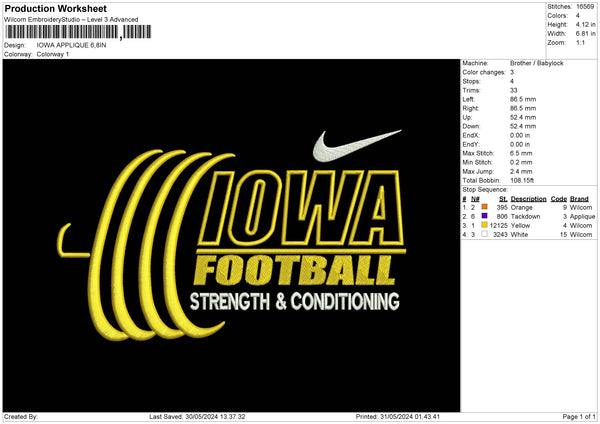Image resolution: width=600 pixels, height=424 pixels.
Task: Click the Min Stitch value 0.2 mm
Action: coord(521,162)
